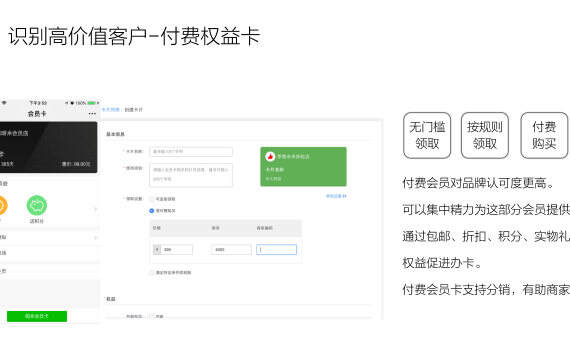
Task: Tap the green button at phone bottom
Action: (37, 316)
